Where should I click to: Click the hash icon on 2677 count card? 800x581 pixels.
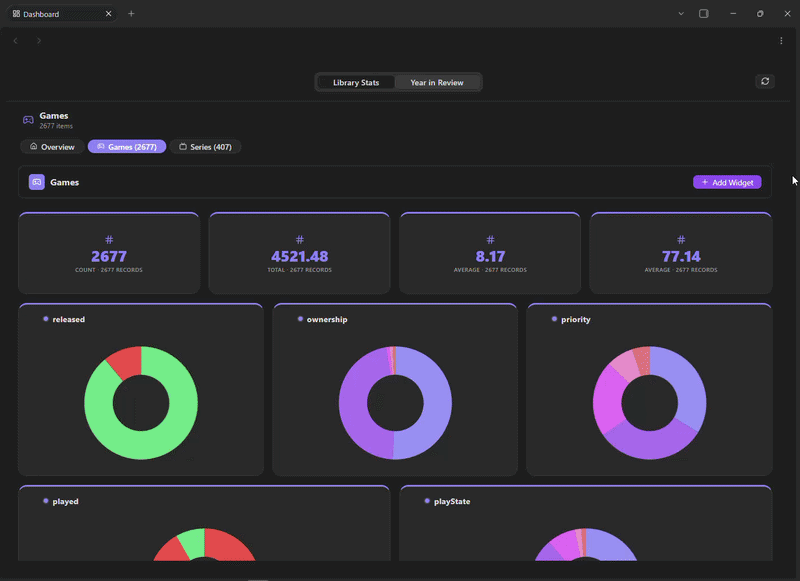[109, 240]
